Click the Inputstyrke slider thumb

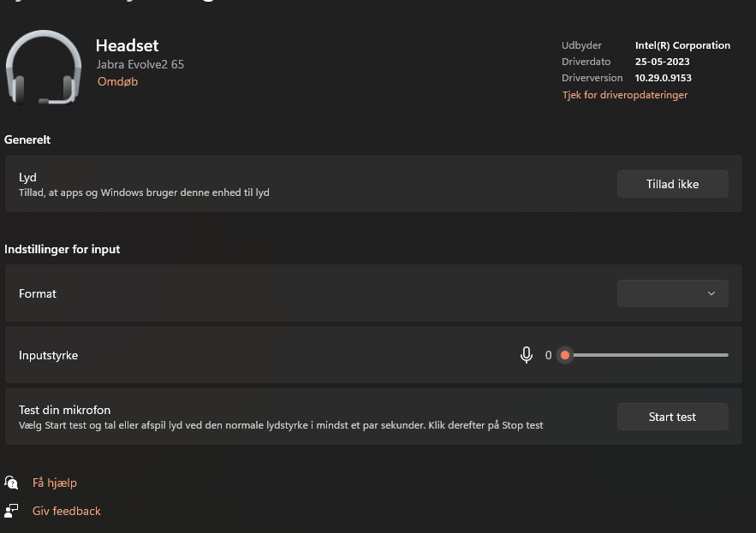[x=565, y=355]
